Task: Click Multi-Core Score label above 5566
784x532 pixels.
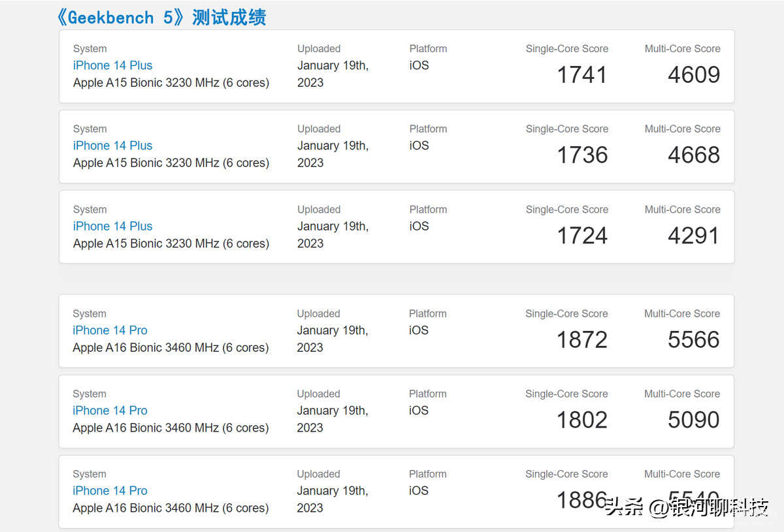Action: (682, 314)
